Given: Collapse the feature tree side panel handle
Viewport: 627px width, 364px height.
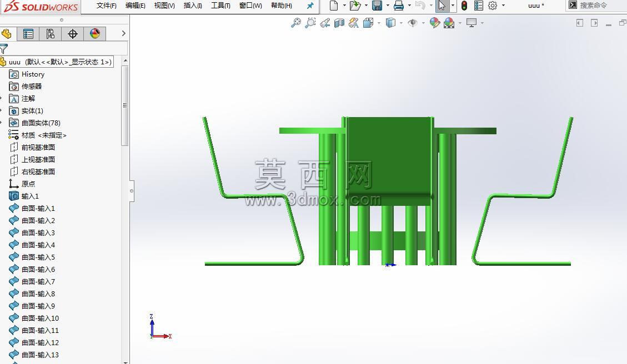Looking at the screenshot, I should point(132,191).
